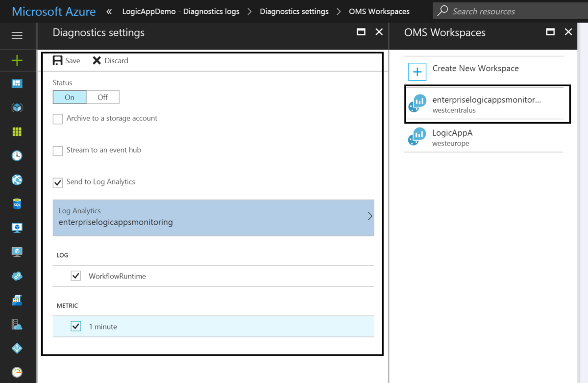This screenshot has width=588, height=383.
Task: Collapse the breadcrumb with the double-left chevron
Action: (108, 11)
